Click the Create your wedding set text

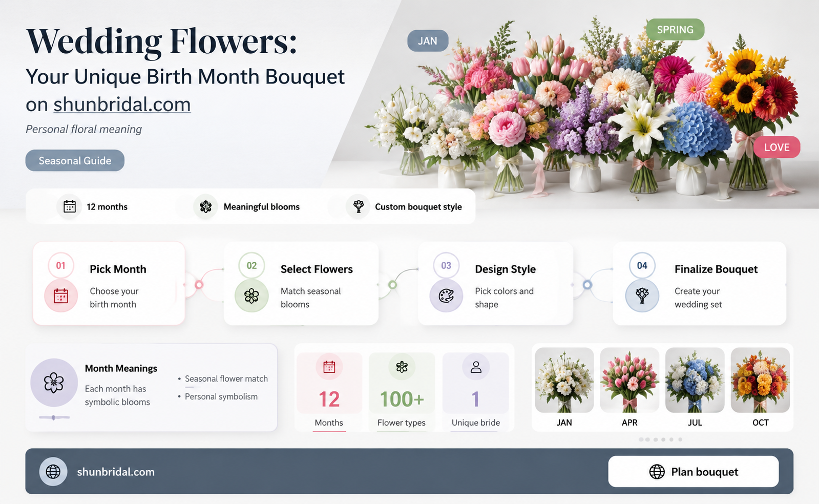click(698, 298)
